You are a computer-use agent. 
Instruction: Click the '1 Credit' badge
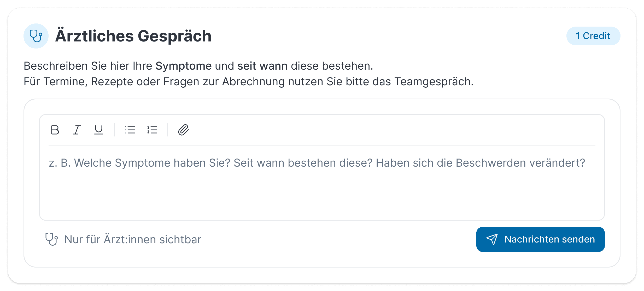(593, 36)
